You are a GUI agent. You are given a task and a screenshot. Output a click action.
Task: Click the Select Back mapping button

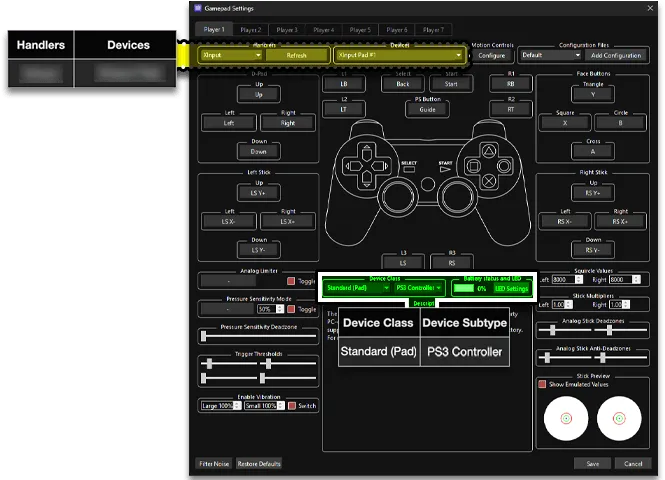click(x=403, y=84)
